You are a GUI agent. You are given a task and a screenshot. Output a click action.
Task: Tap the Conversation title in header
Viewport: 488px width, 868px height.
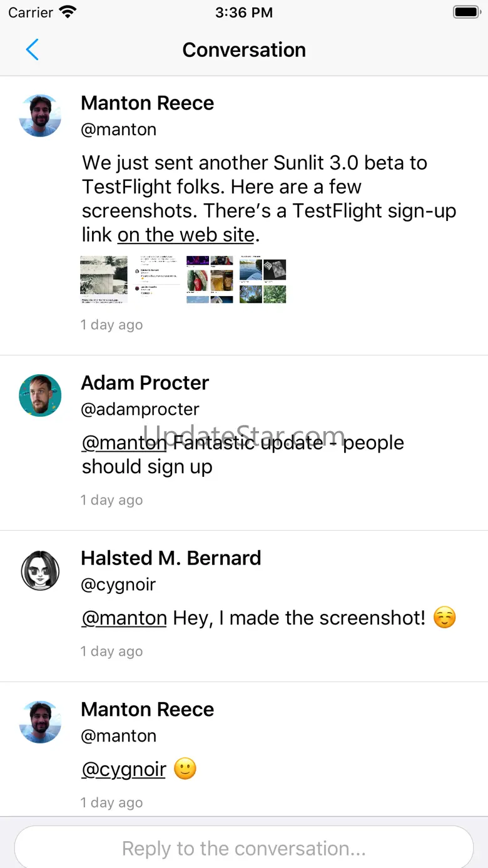(244, 49)
